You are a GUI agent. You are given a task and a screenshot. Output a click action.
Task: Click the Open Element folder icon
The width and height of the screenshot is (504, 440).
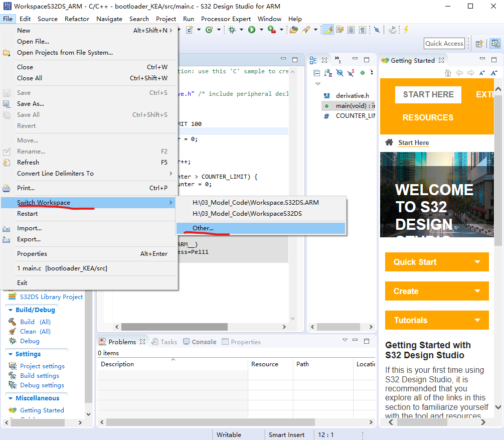[x=293, y=30]
